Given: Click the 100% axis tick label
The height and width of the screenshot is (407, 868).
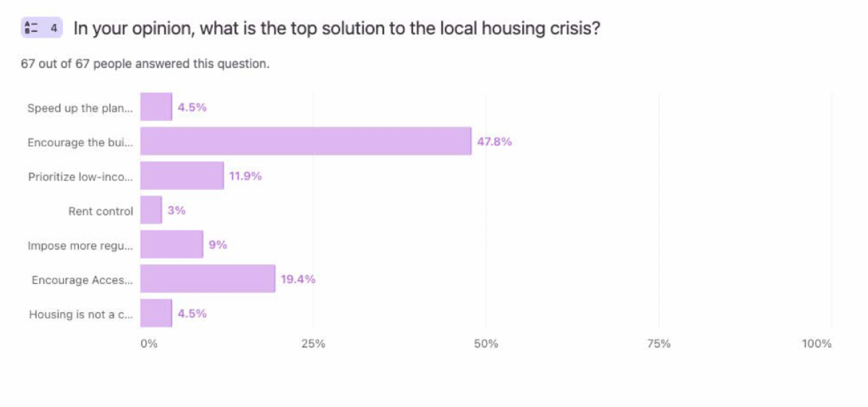Looking at the screenshot, I should point(817,343).
